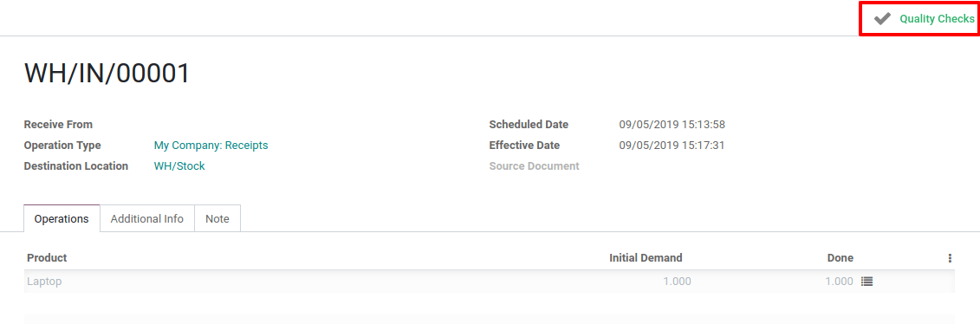Switch to the Additional Info tab
Image resolution: width=980 pixels, height=324 pixels.
pos(147,218)
